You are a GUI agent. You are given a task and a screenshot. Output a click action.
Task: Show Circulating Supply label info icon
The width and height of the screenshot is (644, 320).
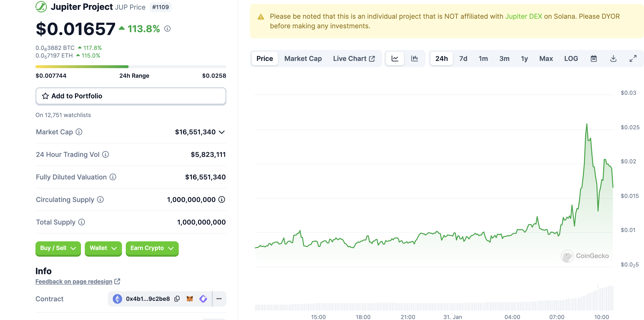pyautogui.click(x=100, y=200)
